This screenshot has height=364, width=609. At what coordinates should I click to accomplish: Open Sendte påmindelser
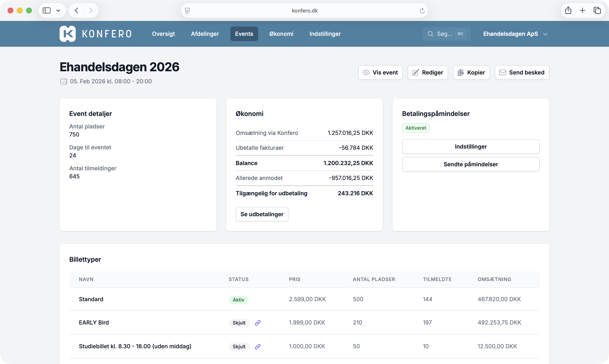471,164
